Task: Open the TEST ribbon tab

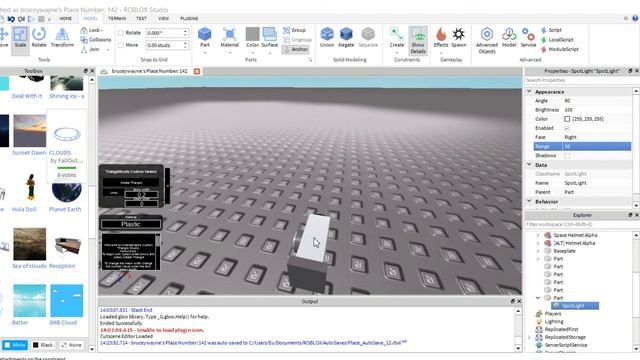Action: point(141,18)
